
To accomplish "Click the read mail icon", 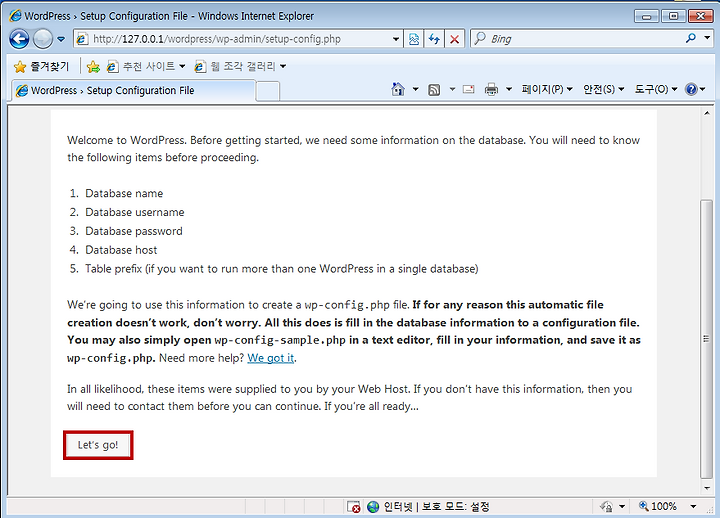I will [468, 89].
